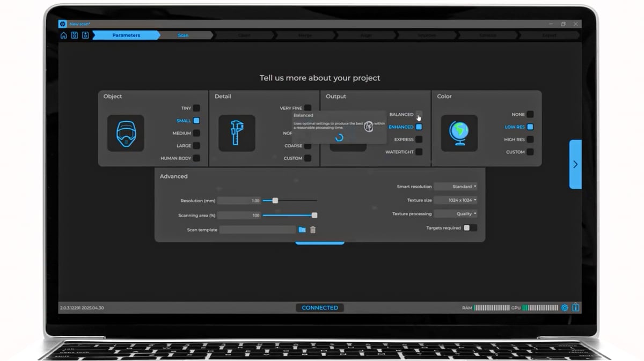Click the save project icon
Viewport: 644px width, 361px height.
pyautogui.click(x=75, y=35)
